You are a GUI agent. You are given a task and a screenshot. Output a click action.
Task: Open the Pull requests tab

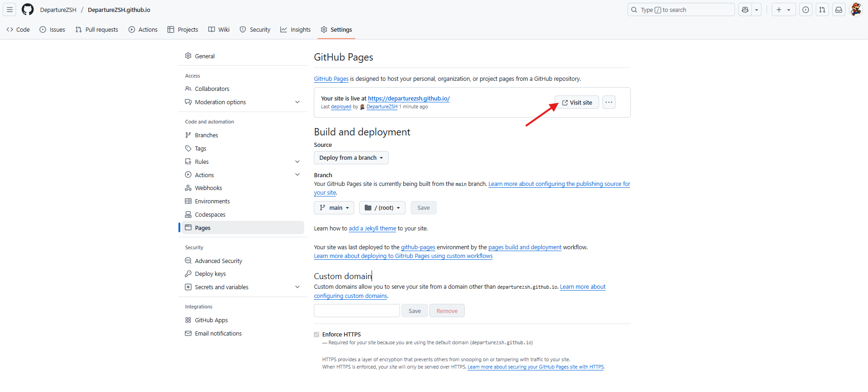[97, 29]
